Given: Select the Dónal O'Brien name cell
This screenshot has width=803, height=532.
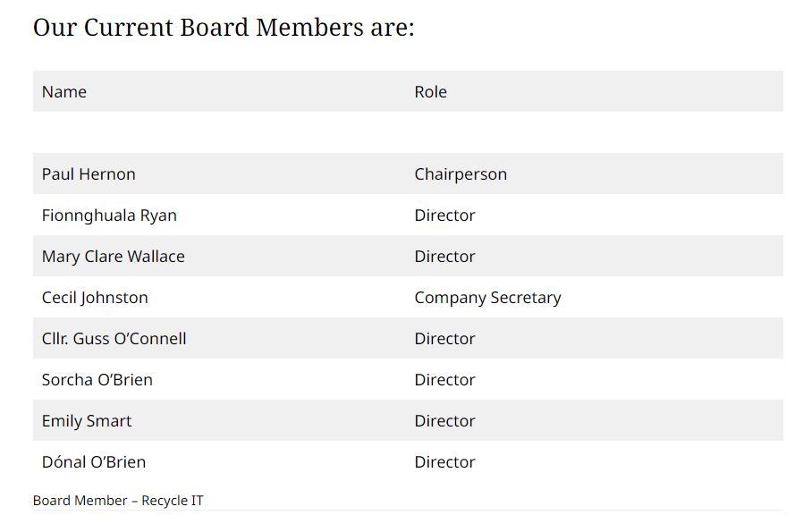Looking at the screenshot, I should pos(94,462).
